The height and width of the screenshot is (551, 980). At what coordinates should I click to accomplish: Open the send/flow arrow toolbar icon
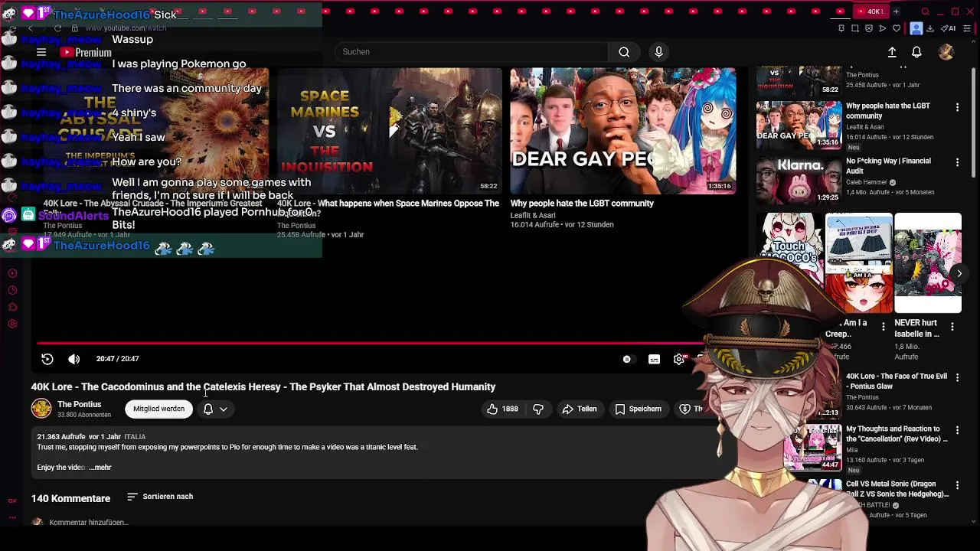[x=883, y=28]
